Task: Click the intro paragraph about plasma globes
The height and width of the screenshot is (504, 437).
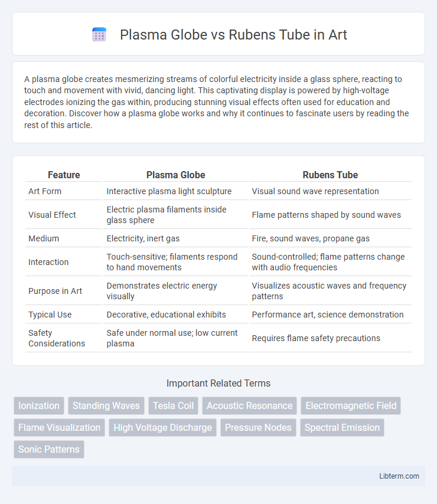Action: [216, 102]
